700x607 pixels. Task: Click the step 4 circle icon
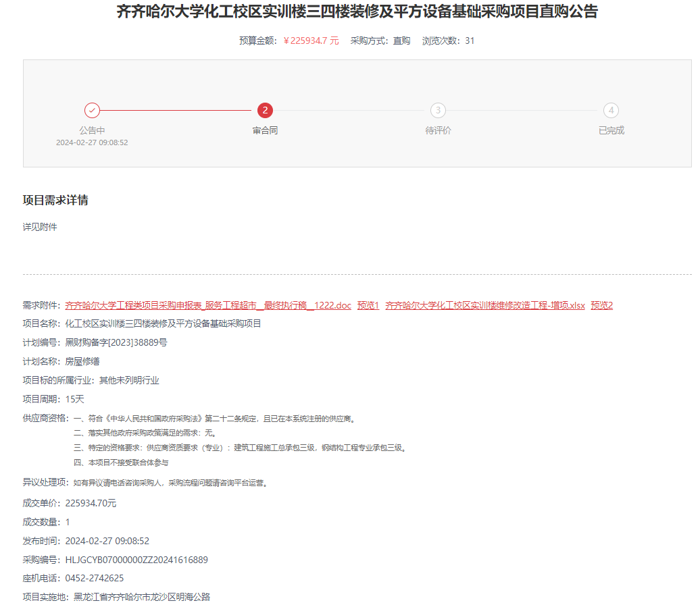click(611, 110)
